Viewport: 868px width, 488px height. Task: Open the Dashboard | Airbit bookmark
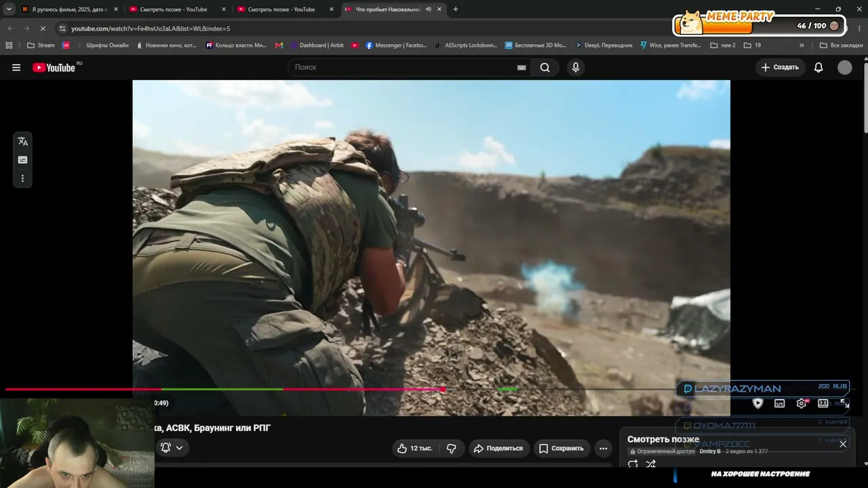317,45
